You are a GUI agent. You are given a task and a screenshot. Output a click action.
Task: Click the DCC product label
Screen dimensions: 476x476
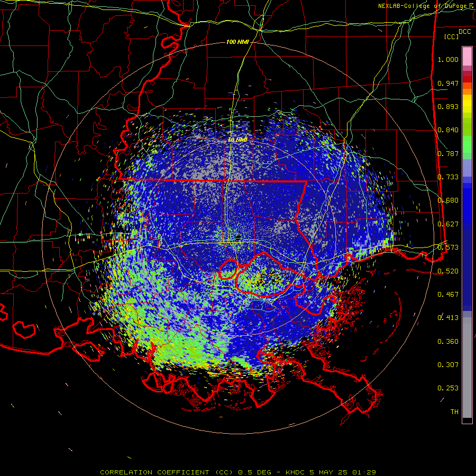[x=464, y=32]
